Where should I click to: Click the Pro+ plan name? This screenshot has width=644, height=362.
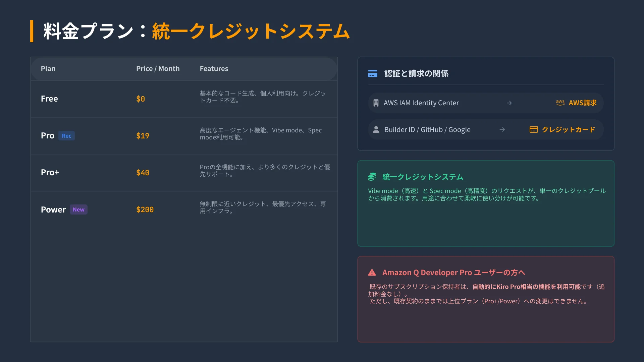click(50, 173)
